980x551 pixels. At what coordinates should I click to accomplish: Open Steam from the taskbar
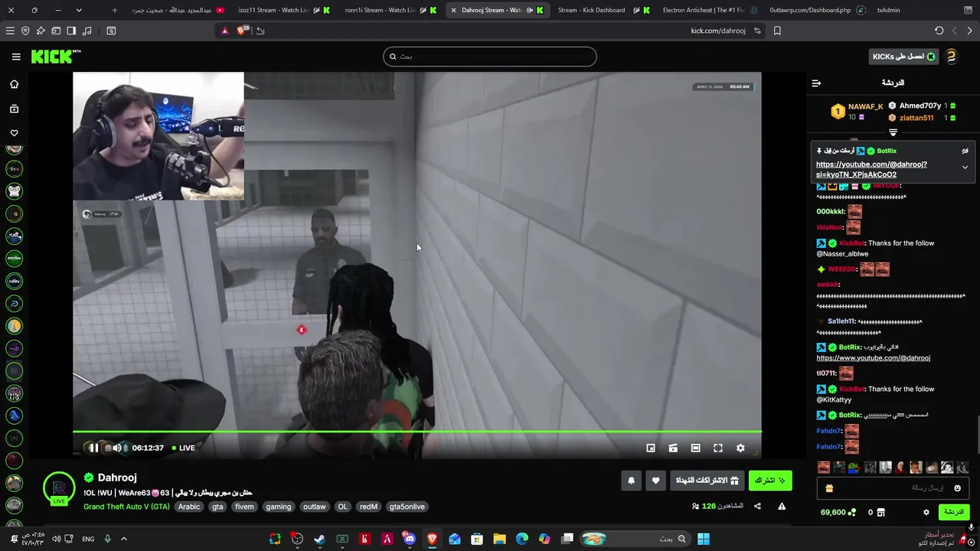(x=319, y=539)
